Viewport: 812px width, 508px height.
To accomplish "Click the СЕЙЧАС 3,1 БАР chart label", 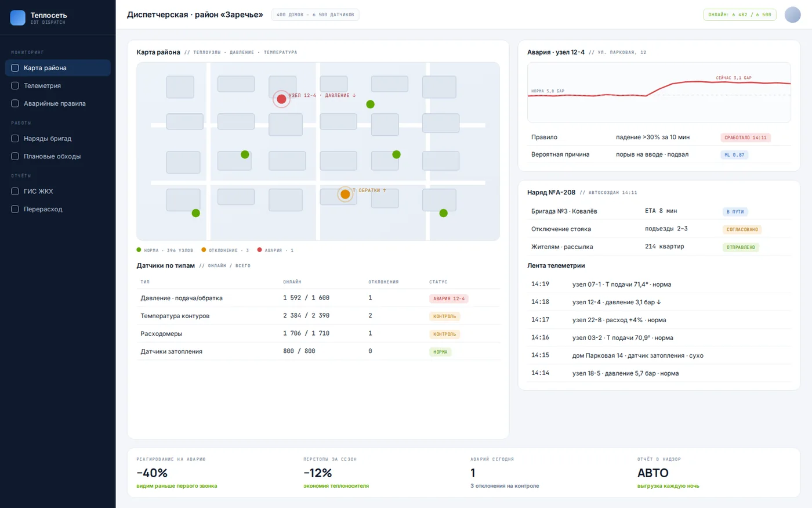I will [733, 78].
